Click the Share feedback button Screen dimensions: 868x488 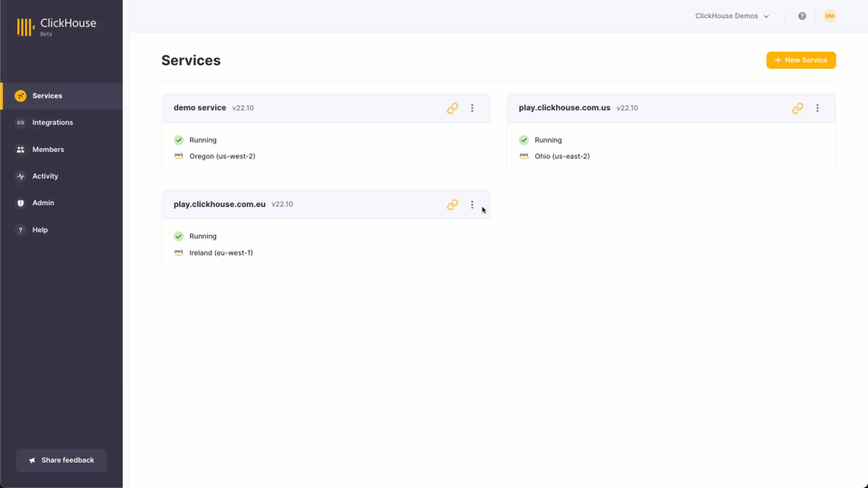pos(61,460)
